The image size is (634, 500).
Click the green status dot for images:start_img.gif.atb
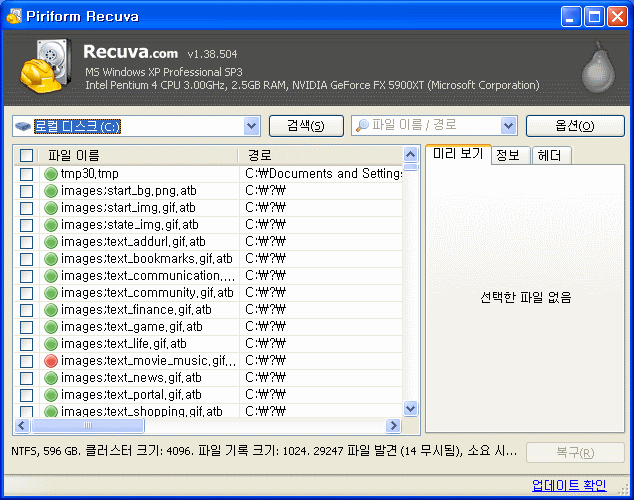click(51, 208)
